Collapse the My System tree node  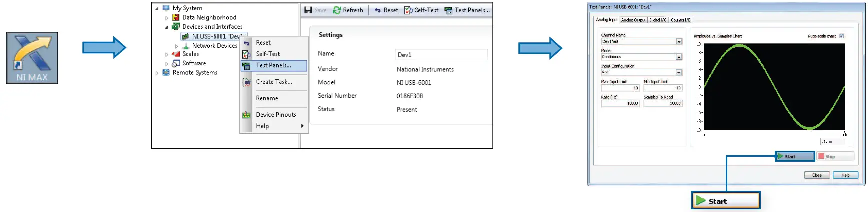coord(157,9)
